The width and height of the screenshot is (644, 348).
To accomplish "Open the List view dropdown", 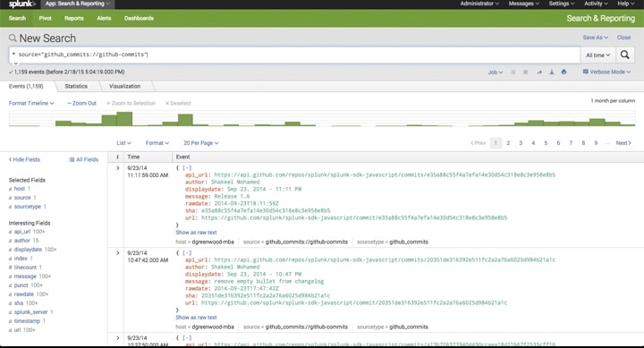I will (123, 143).
